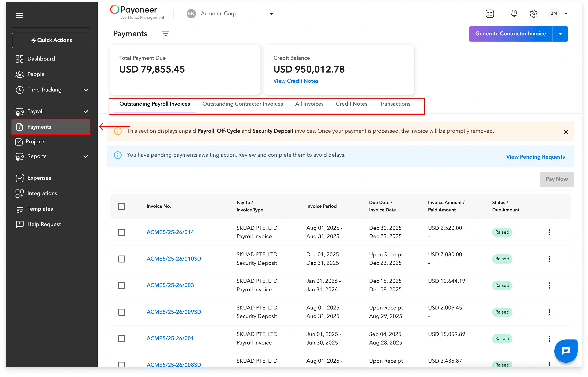Image resolution: width=588 pixels, height=377 pixels.
Task: Switch to the All Invoices tab
Action: pyautogui.click(x=309, y=104)
